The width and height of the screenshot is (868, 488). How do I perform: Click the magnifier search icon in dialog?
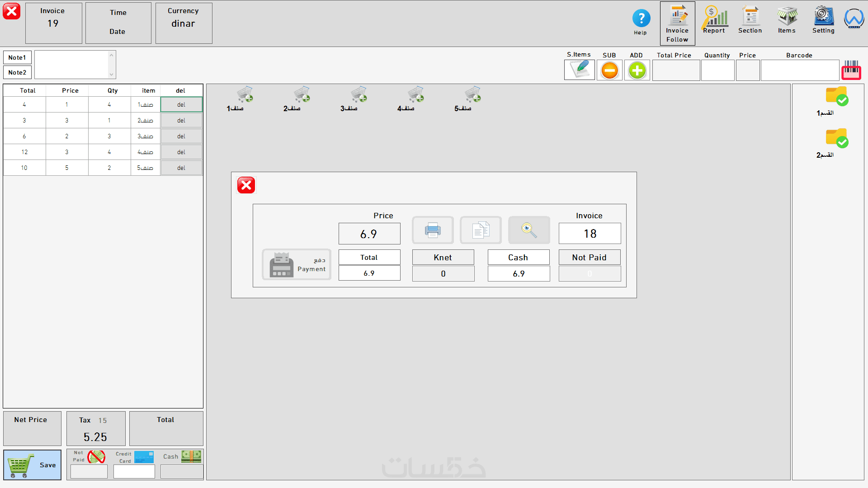tap(529, 230)
